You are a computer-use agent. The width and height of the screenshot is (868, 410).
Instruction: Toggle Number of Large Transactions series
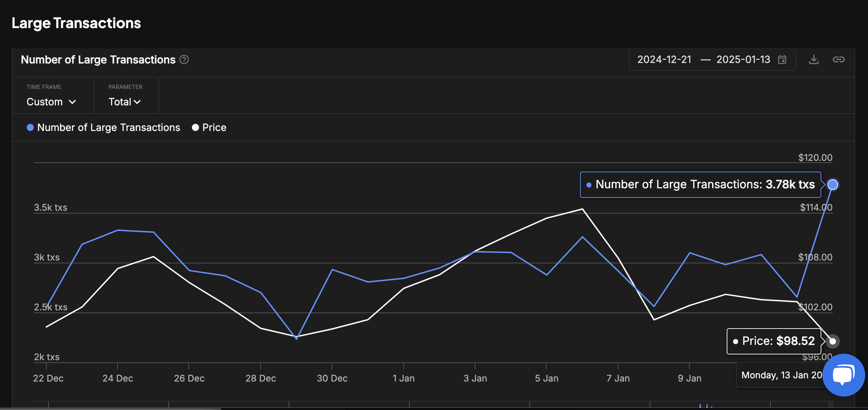(109, 127)
